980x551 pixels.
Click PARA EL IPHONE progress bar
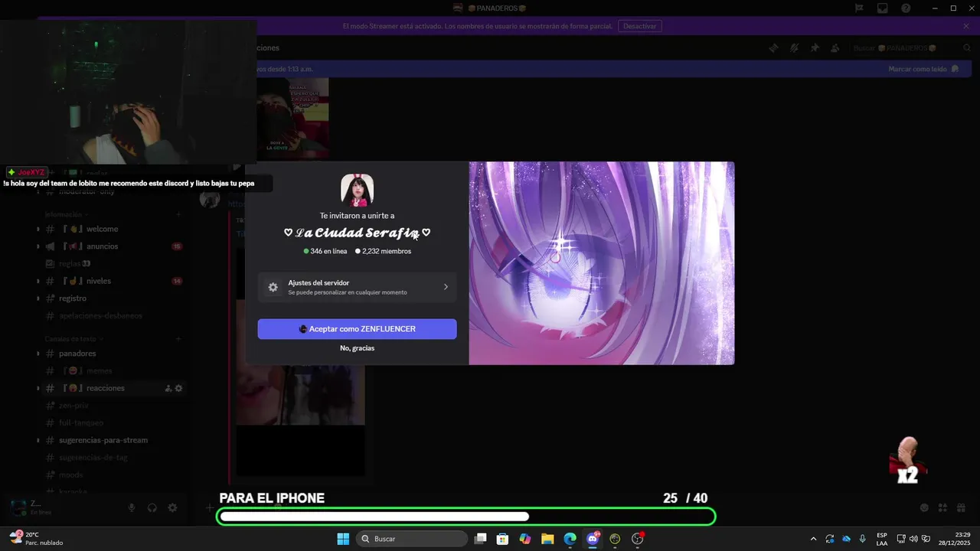coord(466,517)
